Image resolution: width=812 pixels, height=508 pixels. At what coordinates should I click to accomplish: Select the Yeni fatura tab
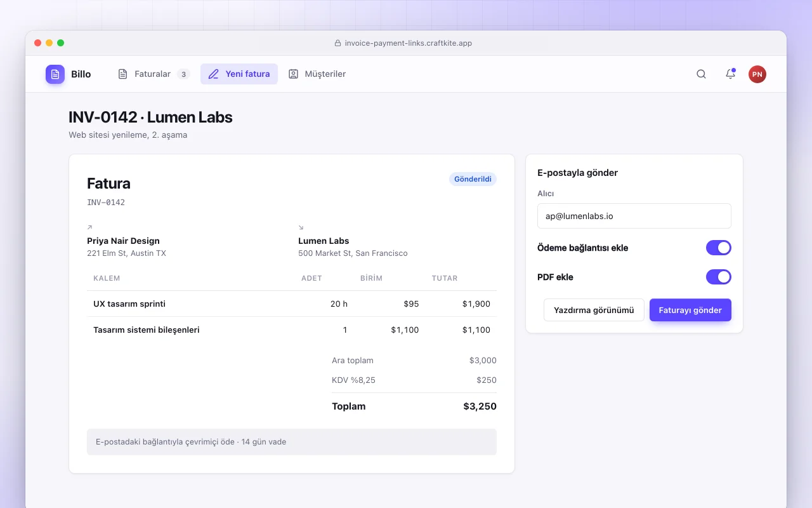pos(239,74)
